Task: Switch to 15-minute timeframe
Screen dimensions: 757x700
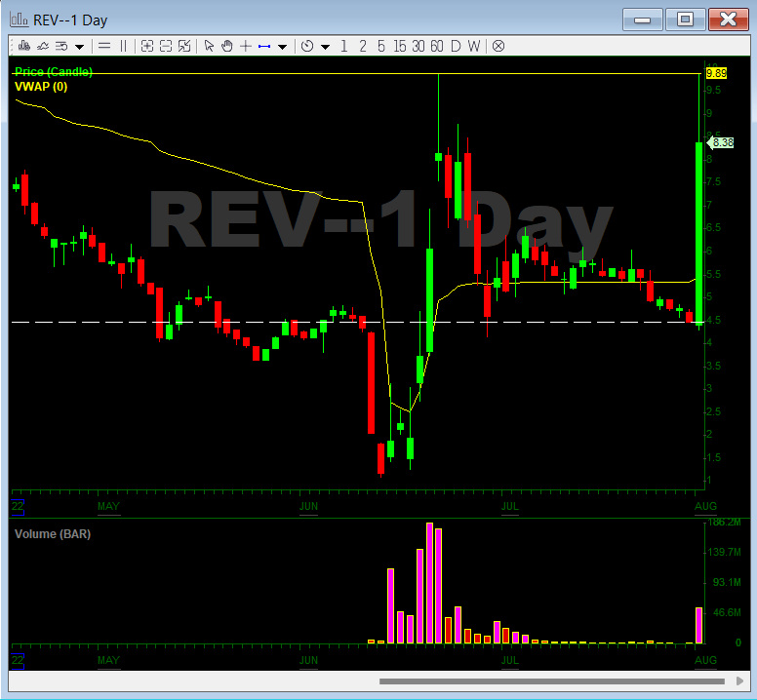Action: pos(400,47)
